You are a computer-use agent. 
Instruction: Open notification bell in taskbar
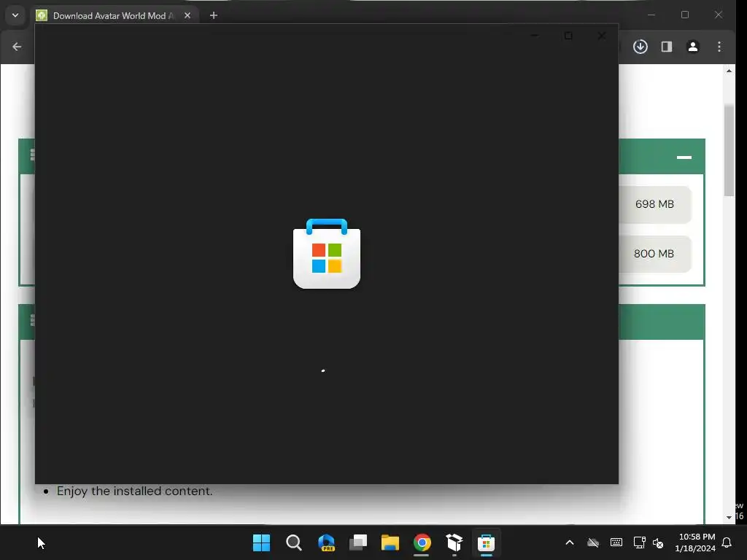[727, 542]
